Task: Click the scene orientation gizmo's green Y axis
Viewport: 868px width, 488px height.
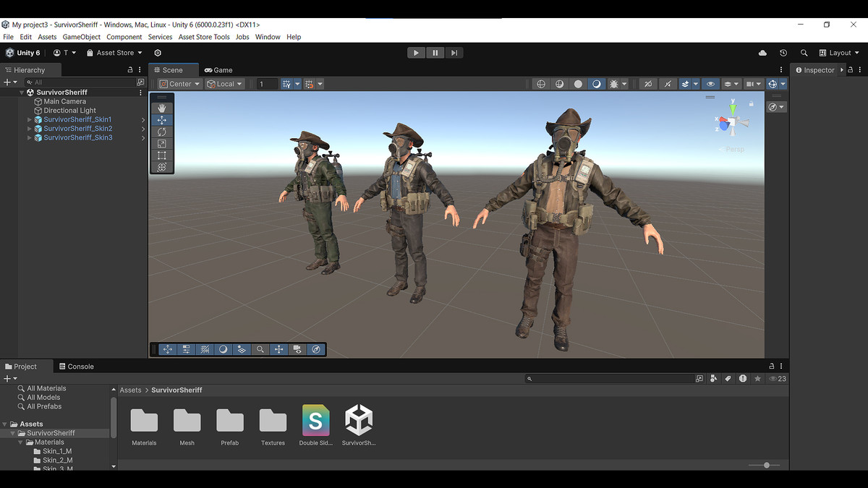Action: point(733,108)
